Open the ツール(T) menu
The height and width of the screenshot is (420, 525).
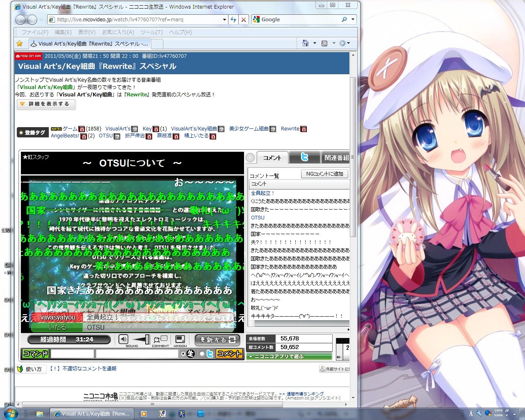pyautogui.click(x=152, y=32)
